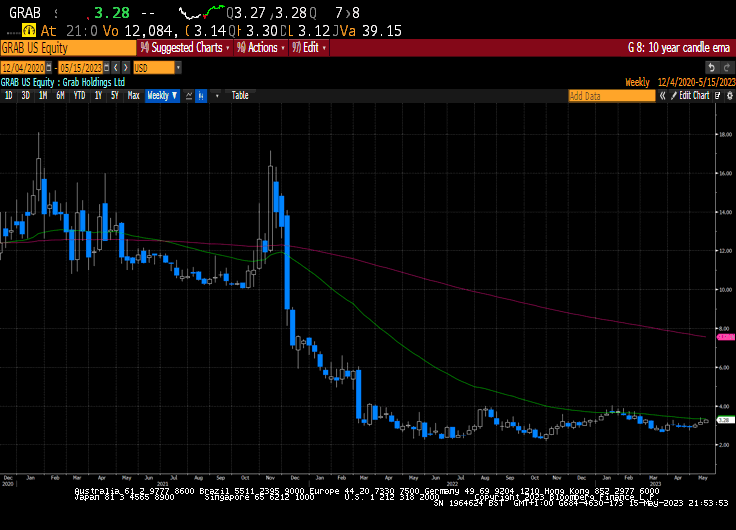
Task: Click the pink EMA value tag on axis
Action: click(726, 337)
